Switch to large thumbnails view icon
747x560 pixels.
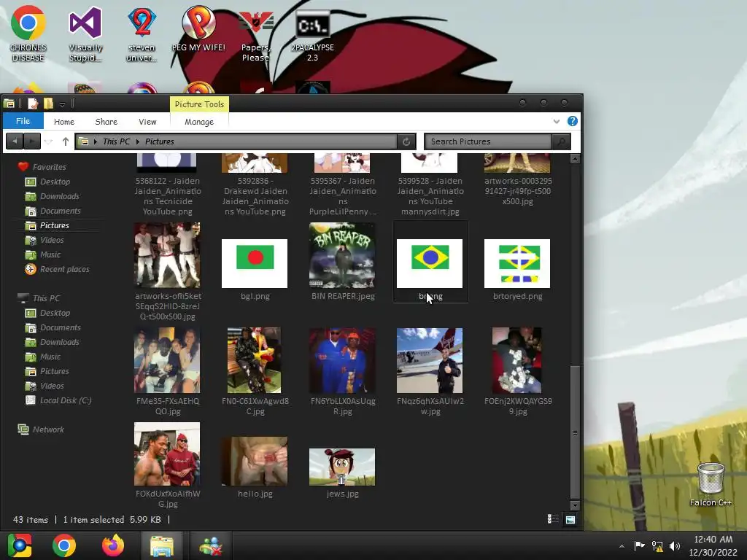pyautogui.click(x=570, y=519)
